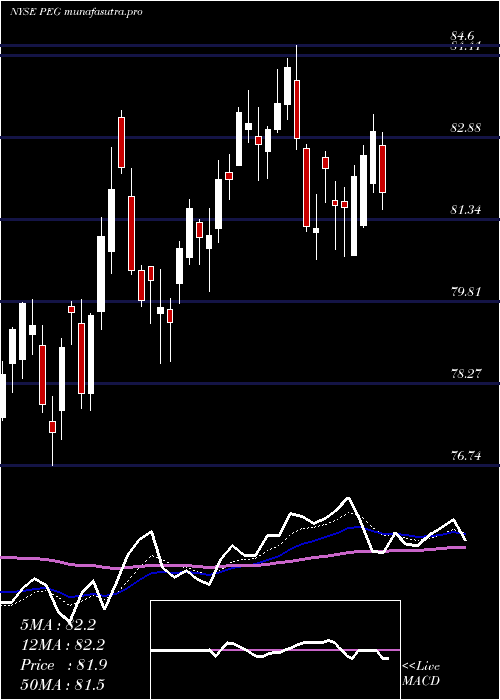Viewport: 500px width, 700px height.
Task: Click the 82.88 price axis label
Action: (466, 128)
